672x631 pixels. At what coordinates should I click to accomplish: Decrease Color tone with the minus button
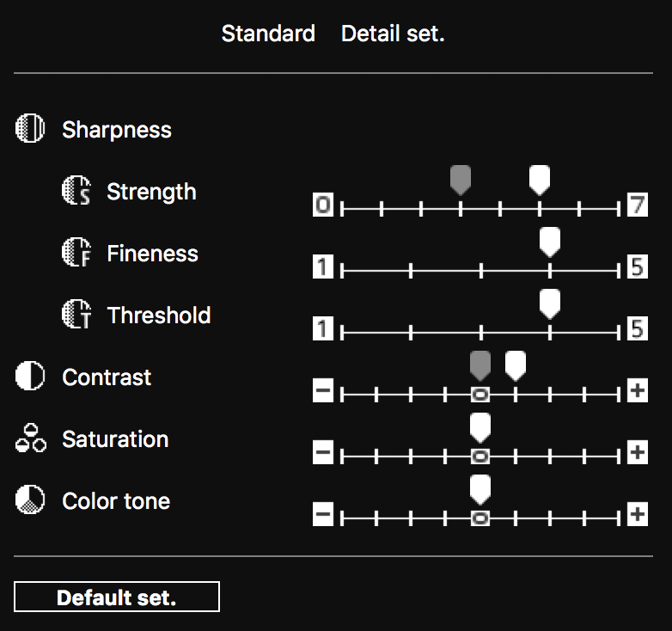[x=323, y=513]
